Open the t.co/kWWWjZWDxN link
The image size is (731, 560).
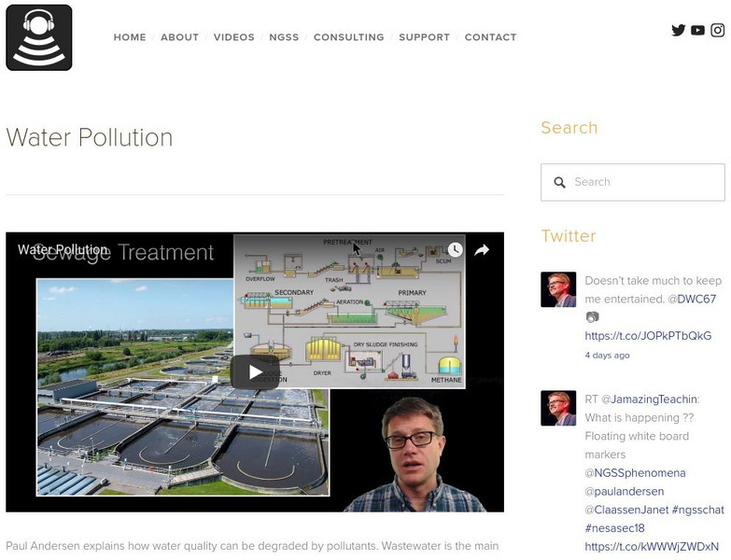(652, 547)
